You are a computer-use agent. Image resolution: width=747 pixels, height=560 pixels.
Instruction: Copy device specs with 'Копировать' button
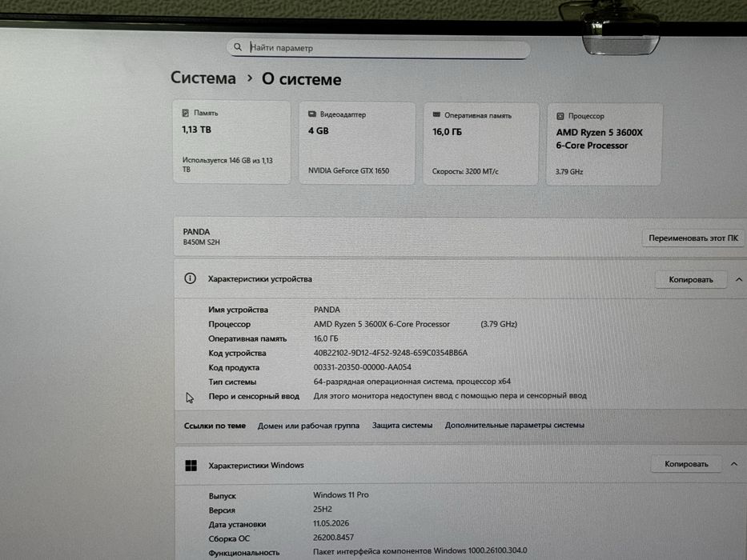click(x=691, y=279)
